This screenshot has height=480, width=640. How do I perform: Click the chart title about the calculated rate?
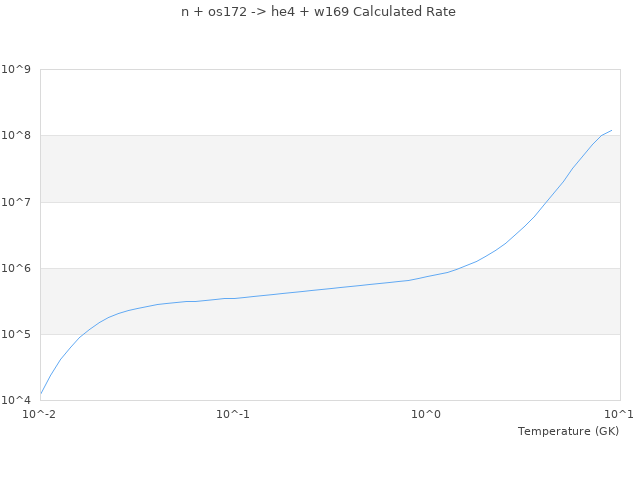pos(318,12)
